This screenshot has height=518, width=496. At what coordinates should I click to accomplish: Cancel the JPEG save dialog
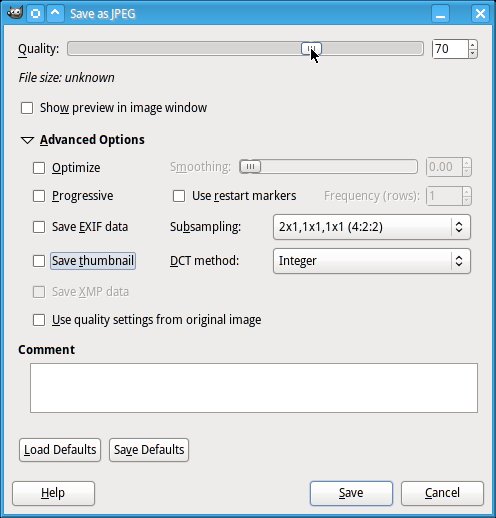pyautogui.click(x=442, y=493)
